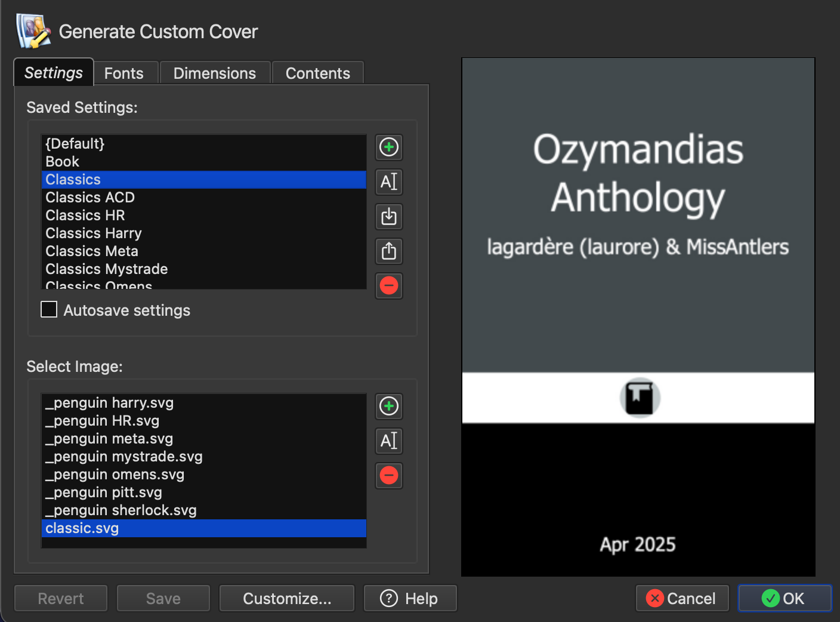
Task: Click the Save button
Action: pyautogui.click(x=163, y=598)
